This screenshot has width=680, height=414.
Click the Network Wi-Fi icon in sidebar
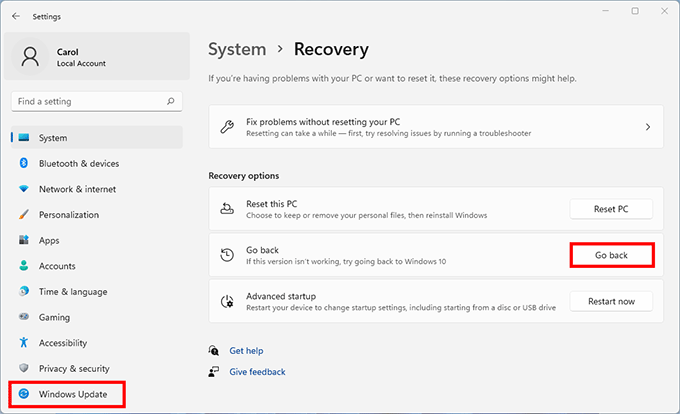tap(24, 189)
